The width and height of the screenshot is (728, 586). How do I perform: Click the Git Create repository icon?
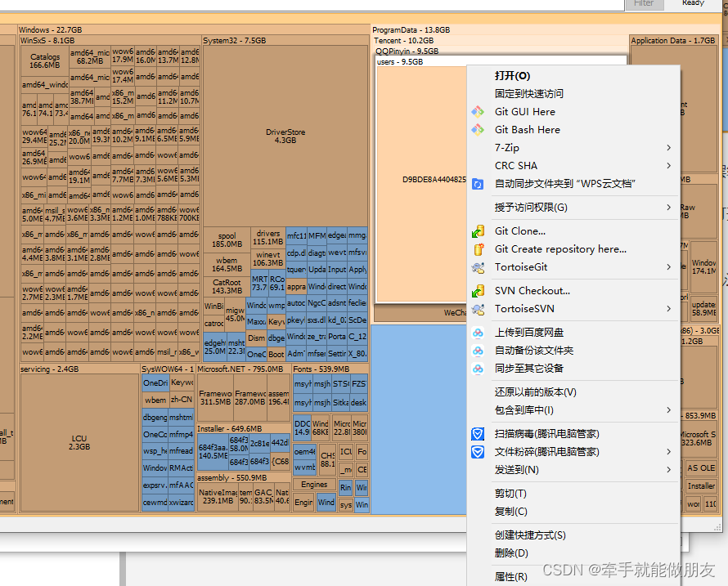tap(479, 249)
